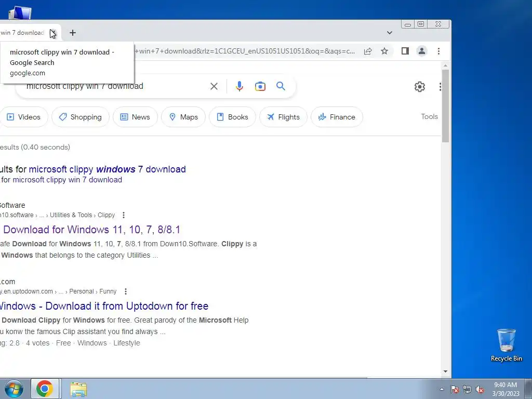Click the scrollbar up arrow
This screenshot has height=399, width=532.
click(445, 65)
